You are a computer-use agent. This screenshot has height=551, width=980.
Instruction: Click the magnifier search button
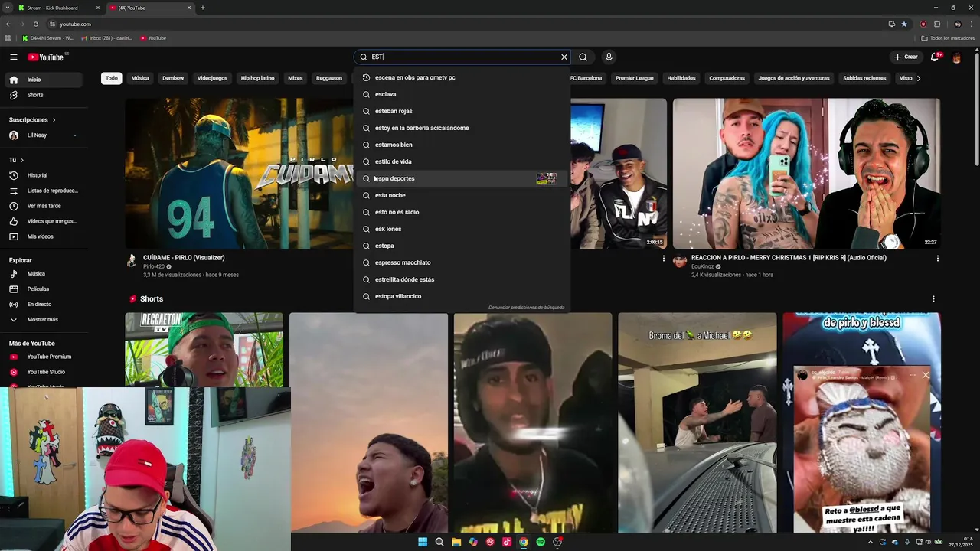[583, 57]
